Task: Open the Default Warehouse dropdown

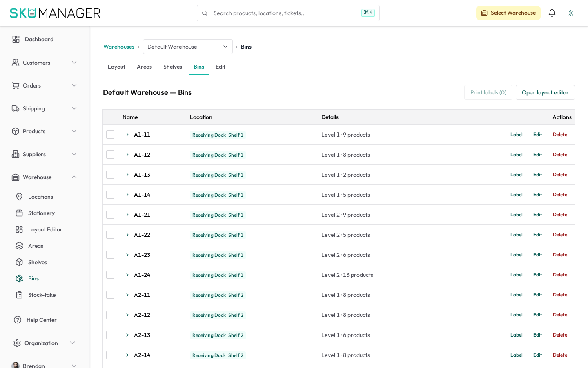Action: tap(188, 47)
